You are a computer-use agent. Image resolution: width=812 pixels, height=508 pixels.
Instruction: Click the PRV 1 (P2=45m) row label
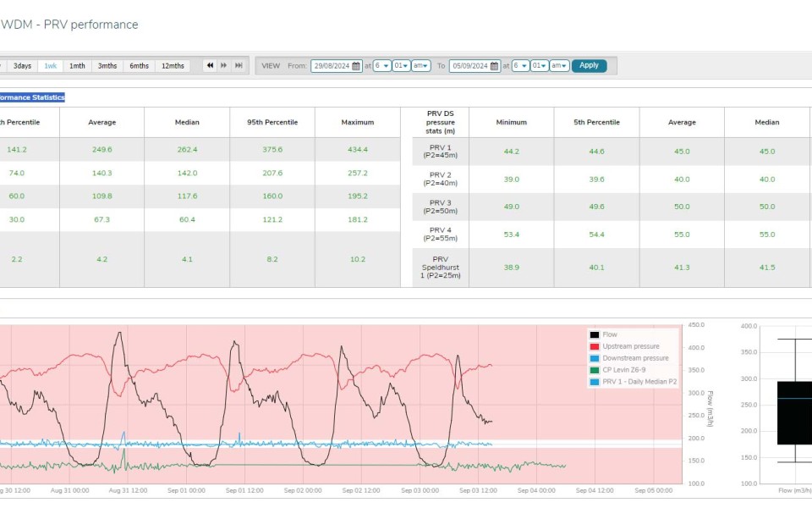click(x=440, y=152)
